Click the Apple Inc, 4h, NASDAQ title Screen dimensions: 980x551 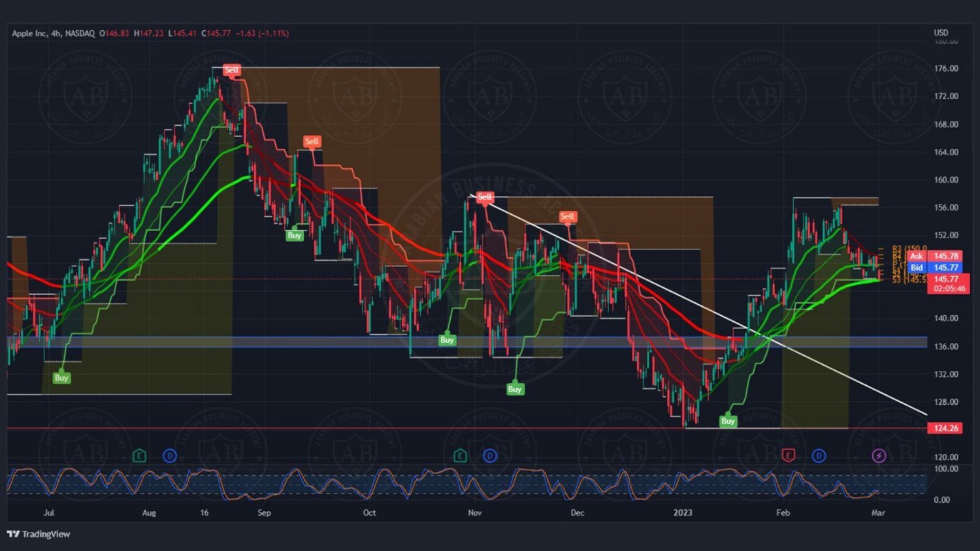(x=53, y=33)
